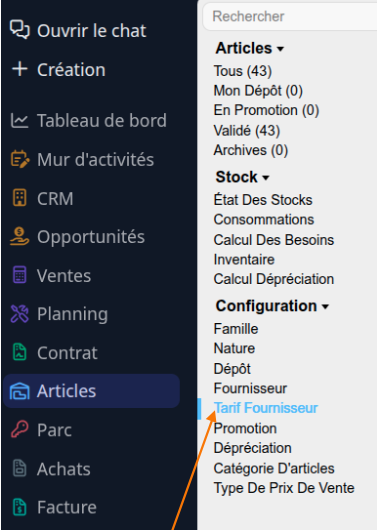Show the État Des Stocks page
The height and width of the screenshot is (530, 377).
click(263, 200)
